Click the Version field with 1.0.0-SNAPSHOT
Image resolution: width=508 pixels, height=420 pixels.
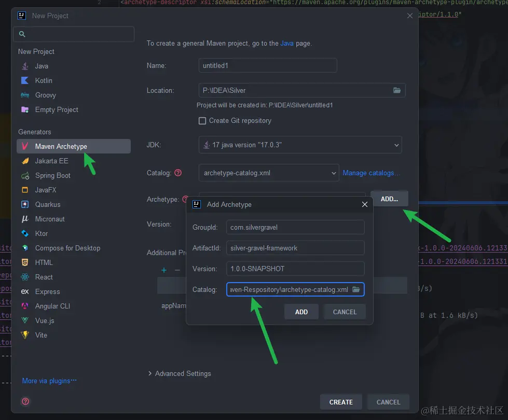coord(295,269)
